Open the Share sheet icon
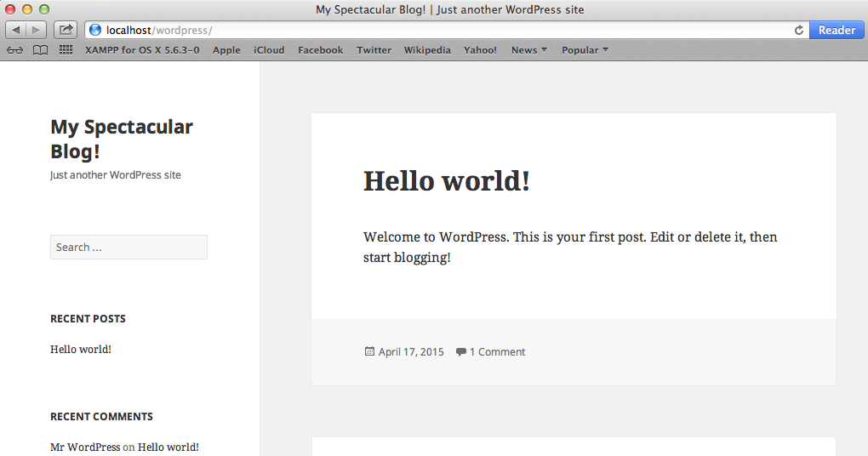The height and width of the screenshot is (456, 868). 66,30
